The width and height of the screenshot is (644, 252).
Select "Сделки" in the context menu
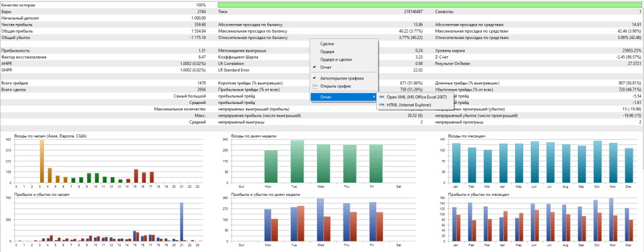327,43
